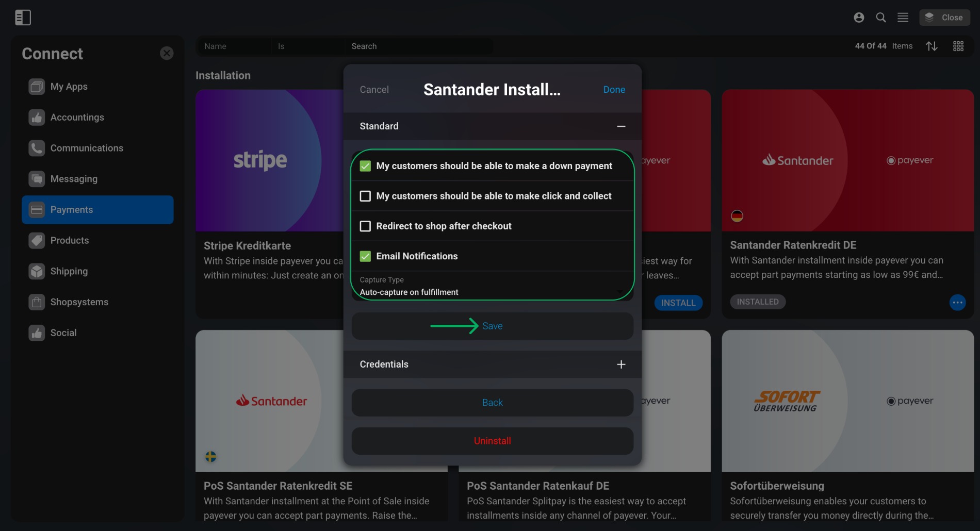The image size is (980, 531).
Task: Go to Communications category
Action: tap(97, 148)
